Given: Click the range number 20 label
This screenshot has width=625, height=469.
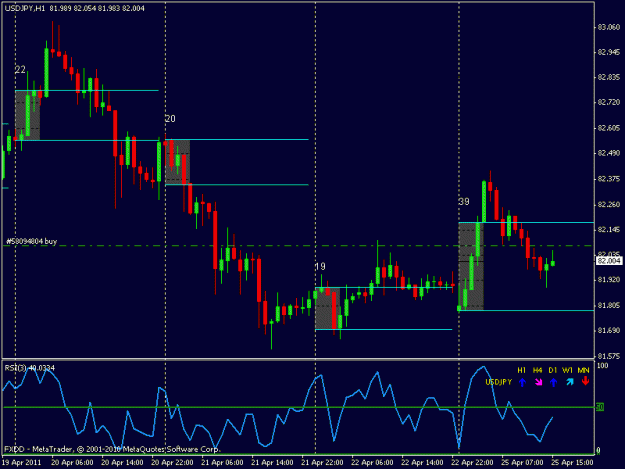Looking at the screenshot, I should (170, 119).
